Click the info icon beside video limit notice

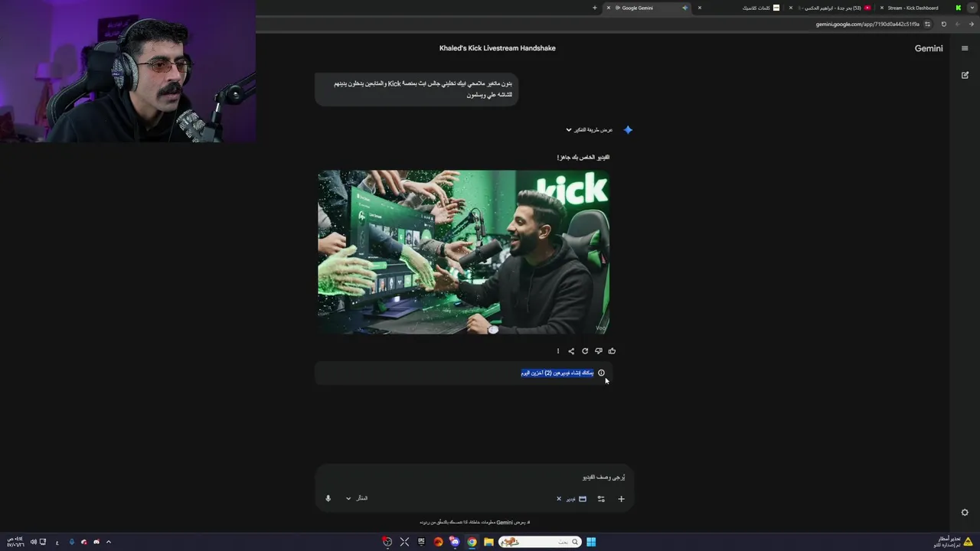tap(601, 373)
